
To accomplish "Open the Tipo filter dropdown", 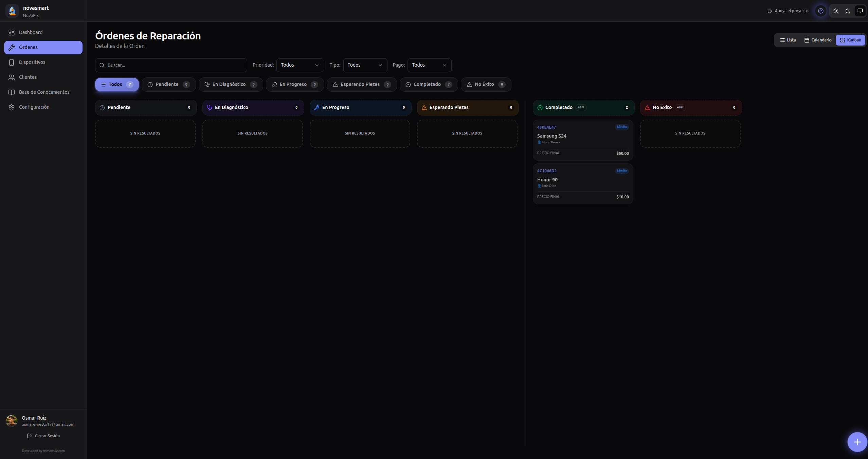I will click(x=365, y=65).
